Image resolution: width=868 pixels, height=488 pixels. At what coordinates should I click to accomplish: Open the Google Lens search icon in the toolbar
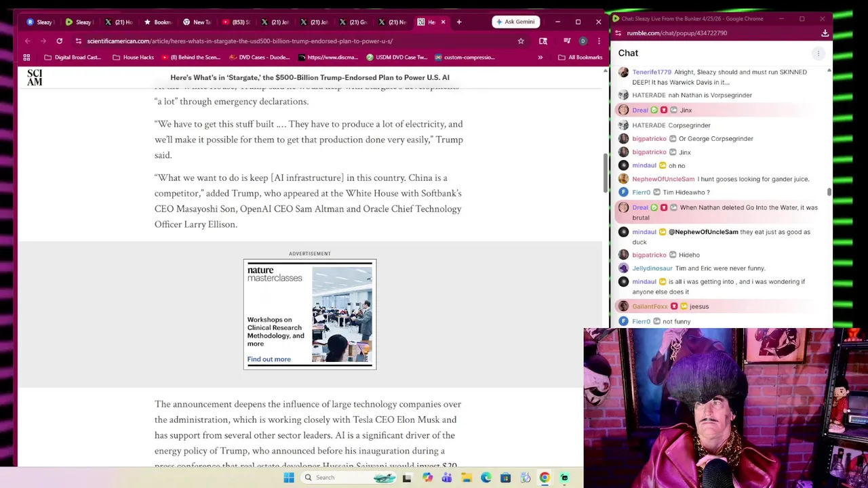pyautogui.click(x=543, y=41)
